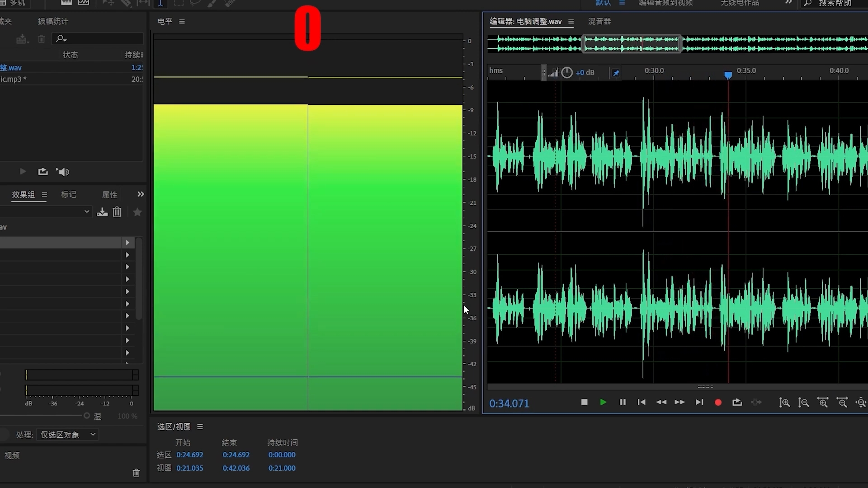The image size is (868, 488).
Task: Open the 电平 panel menu
Action: coord(182,21)
